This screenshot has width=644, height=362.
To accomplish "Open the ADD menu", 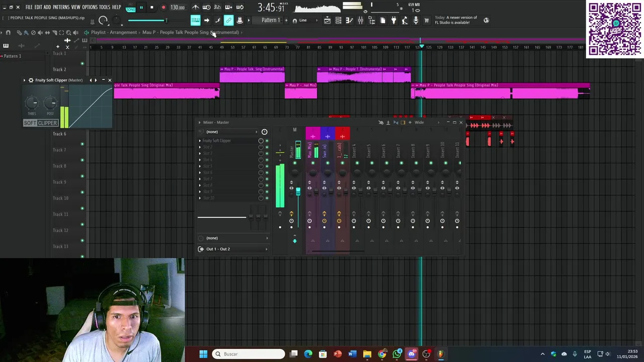I will click(x=47, y=8).
